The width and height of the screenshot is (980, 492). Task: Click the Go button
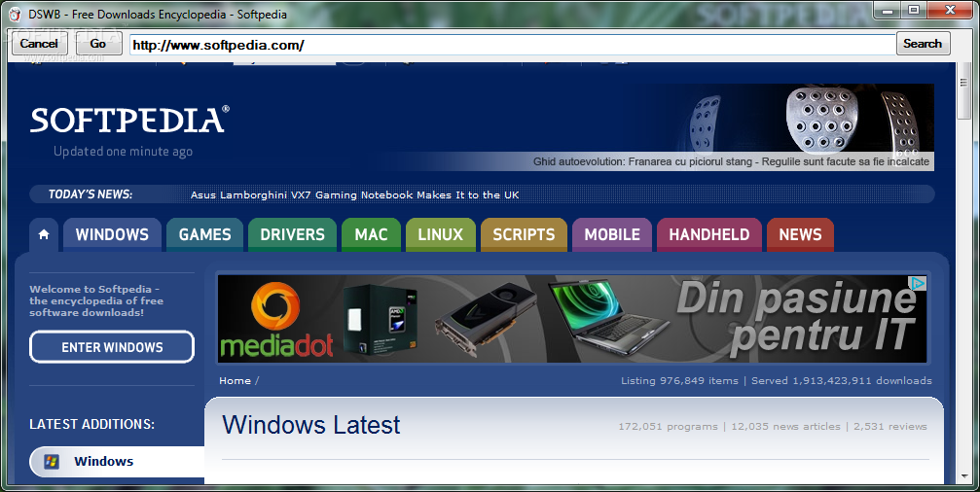coord(98,44)
